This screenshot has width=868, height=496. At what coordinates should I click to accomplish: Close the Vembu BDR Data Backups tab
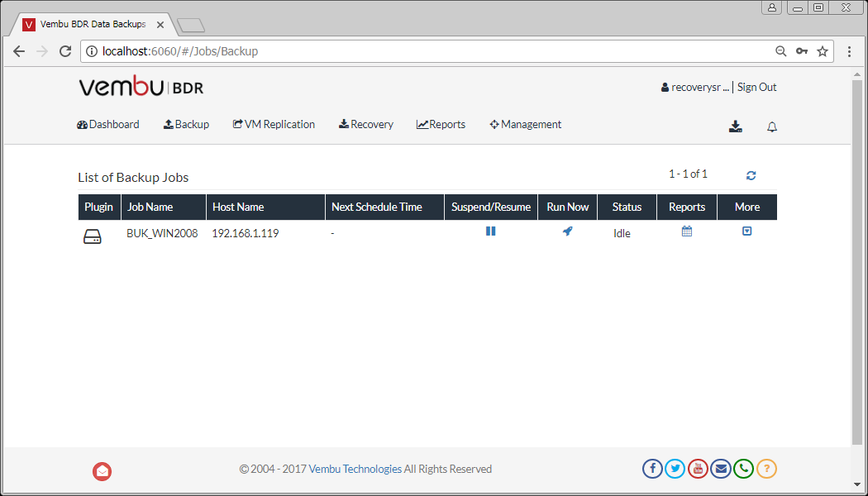160,25
